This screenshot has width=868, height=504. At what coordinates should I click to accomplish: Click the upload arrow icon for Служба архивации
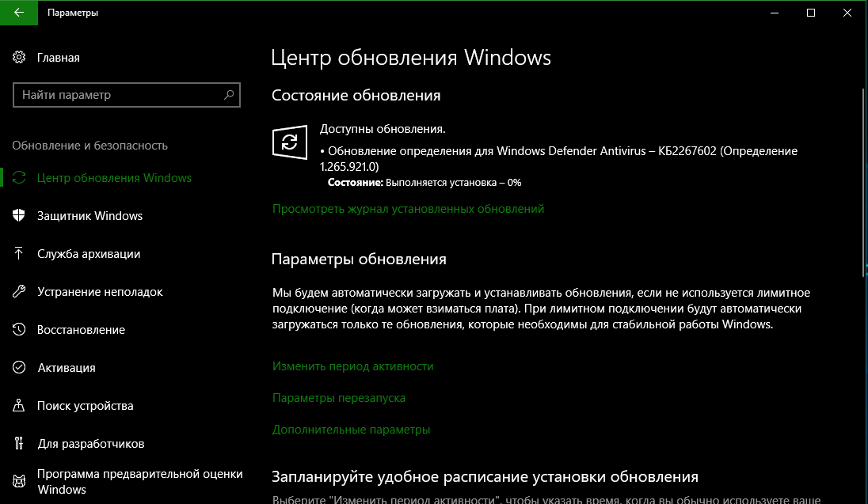(x=19, y=253)
